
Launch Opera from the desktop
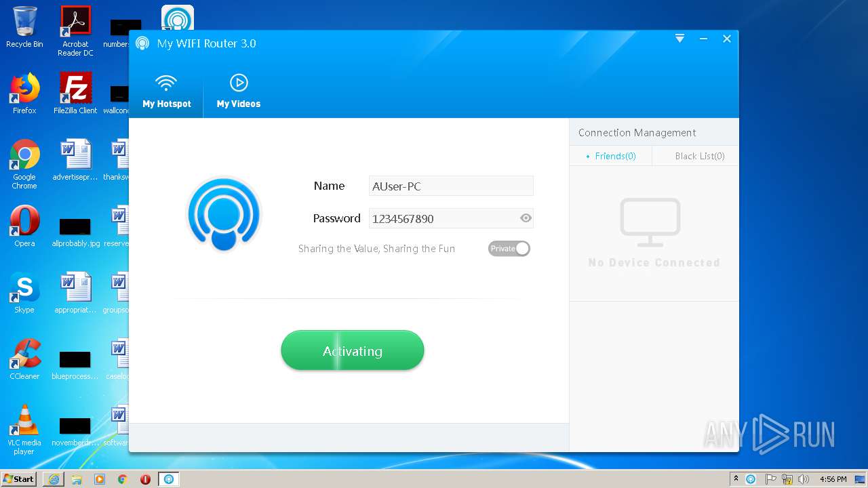[x=24, y=226]
